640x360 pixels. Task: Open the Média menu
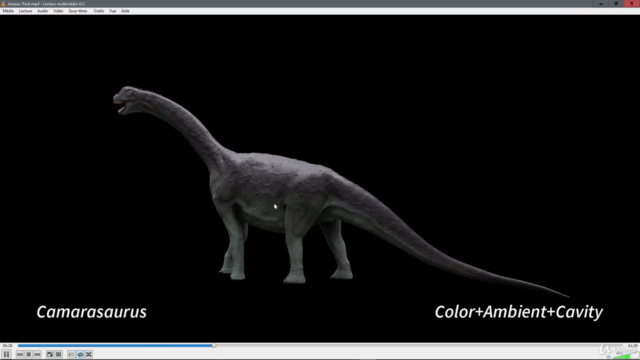coord(8,11)
